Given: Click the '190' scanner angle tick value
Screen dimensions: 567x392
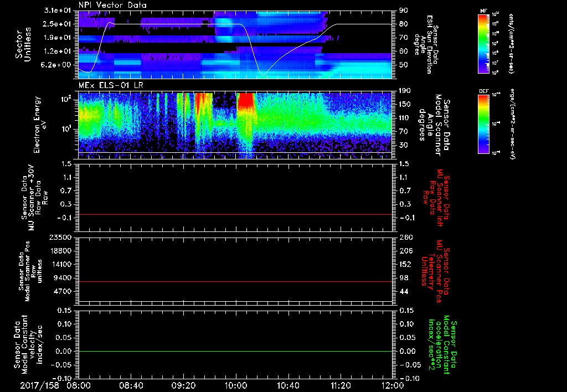Looking at the screenshot, I should click(405, 91).
